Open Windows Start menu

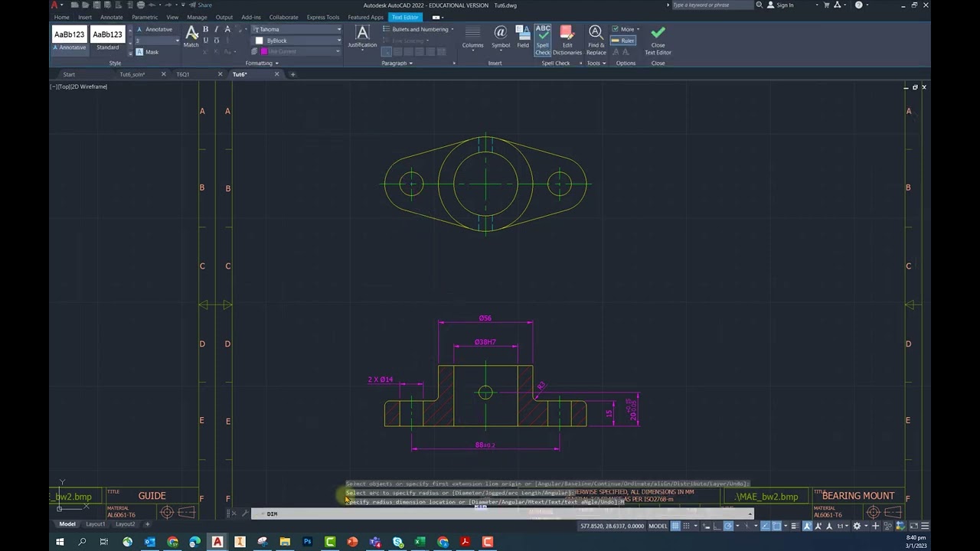click(60, 542)
